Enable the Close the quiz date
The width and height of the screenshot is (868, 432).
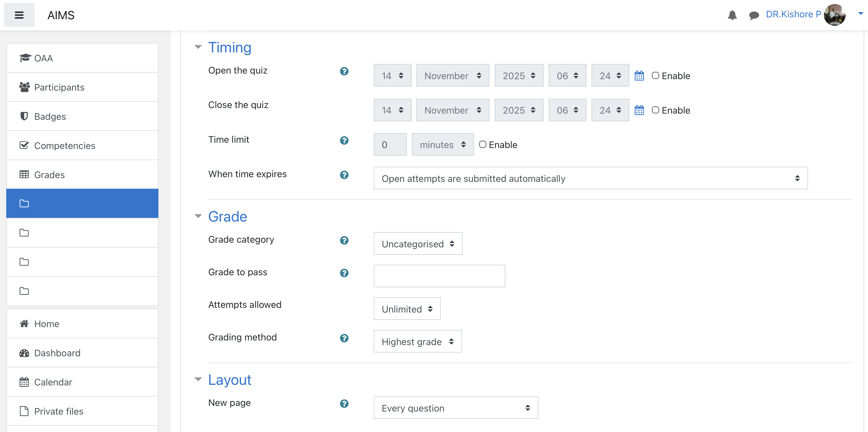coord(655,110)
